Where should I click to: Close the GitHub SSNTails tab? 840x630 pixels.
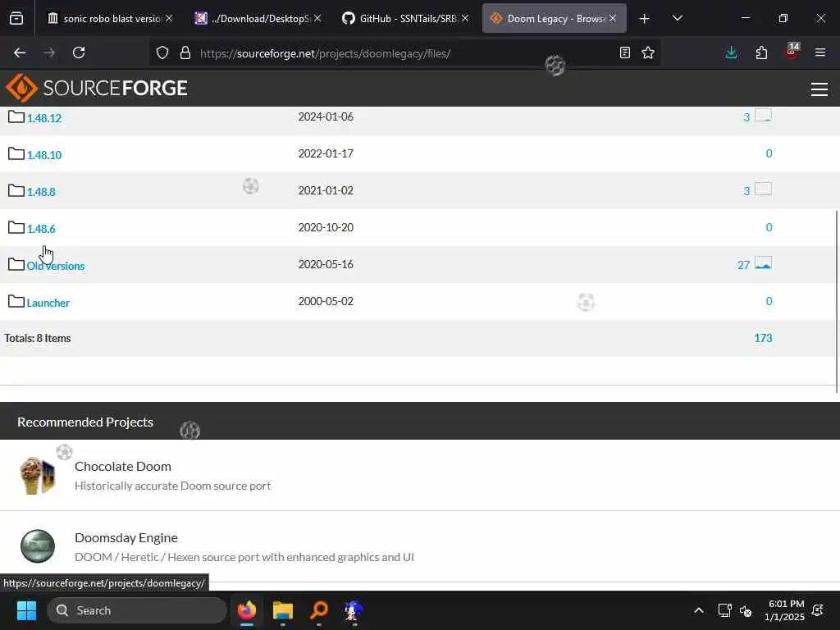[x=465, y=18]
